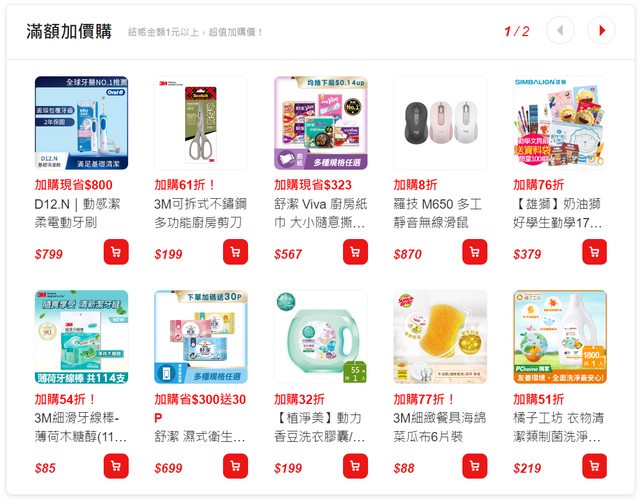Add the $379 雄獅 stationery set to cart
640x499 pixels.
[594, 252]
